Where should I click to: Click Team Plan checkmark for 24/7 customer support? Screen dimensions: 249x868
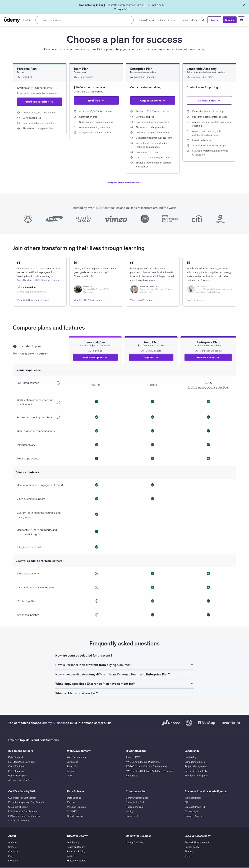pyautogui.click(x=153, y=499)
